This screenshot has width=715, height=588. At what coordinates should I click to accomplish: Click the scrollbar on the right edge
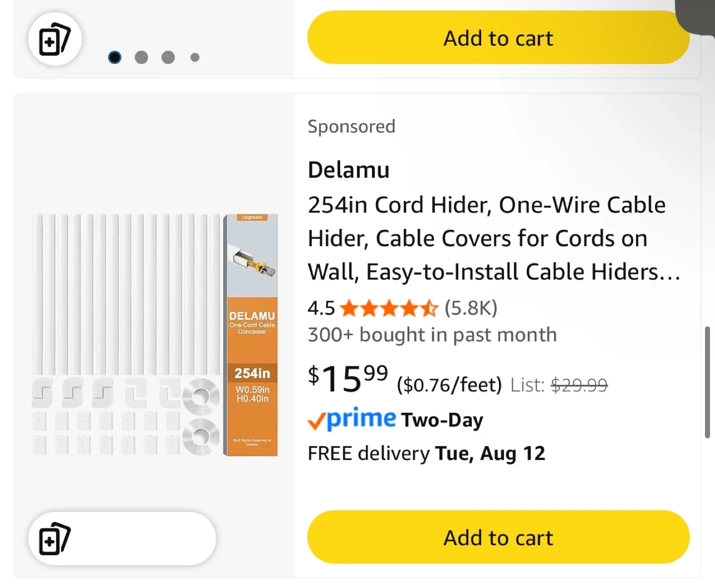pyautogui.click(x=709, y=382)
